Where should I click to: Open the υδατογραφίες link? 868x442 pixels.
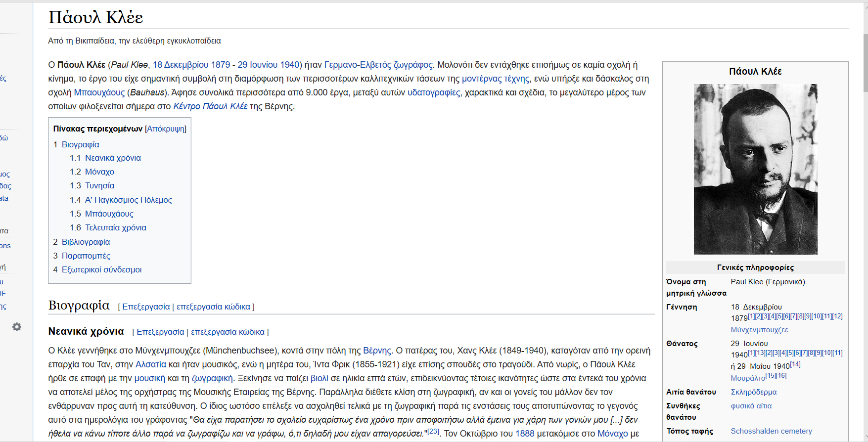[434, 92]
